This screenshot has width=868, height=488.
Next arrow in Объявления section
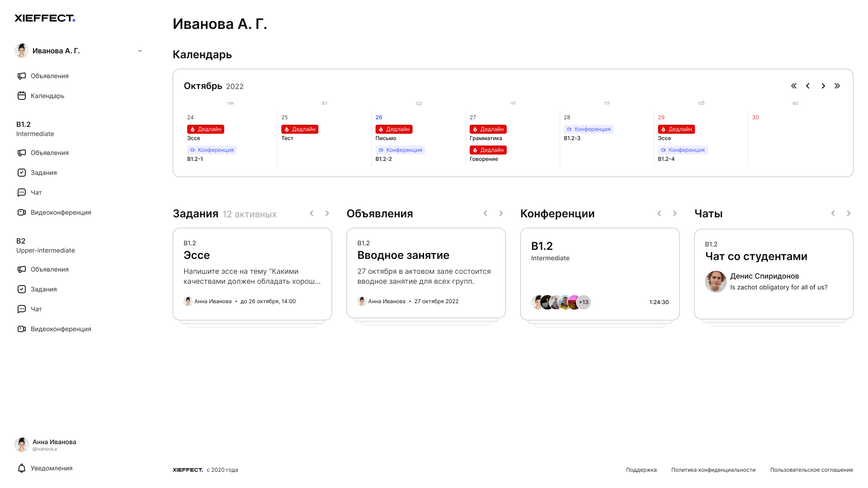click(501, 213)
